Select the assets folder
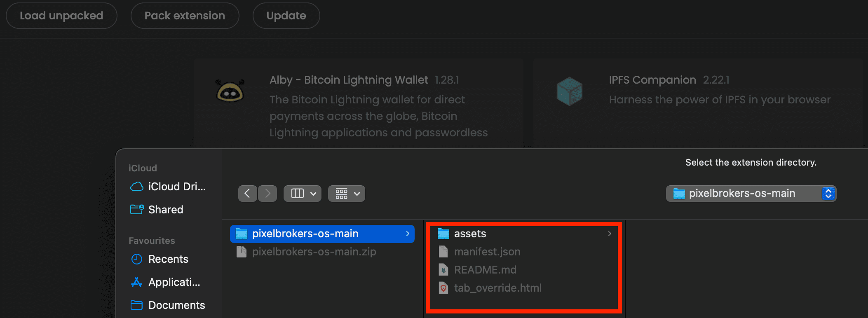Viewport: 868px width, 318px height. point(470,234)
